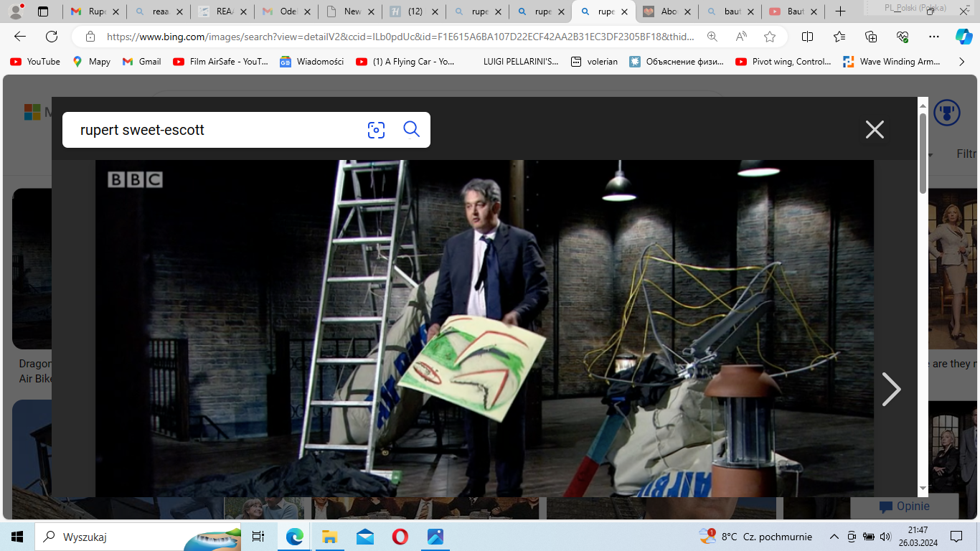This screenshot has width=980, height=551.
Task: Show hidden system tray icons
Action: tap(834, 537)
